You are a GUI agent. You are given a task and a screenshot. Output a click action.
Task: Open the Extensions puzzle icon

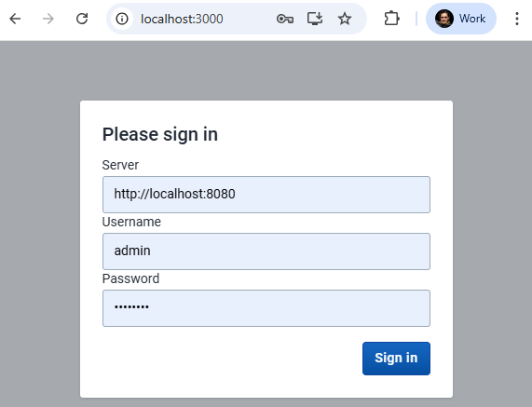coord(391,19)
